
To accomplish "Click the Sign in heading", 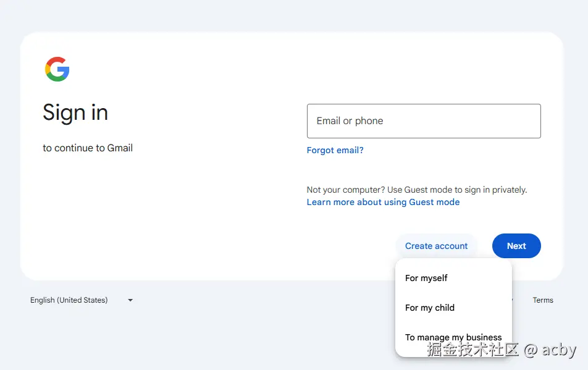I will tap(75, 112).
